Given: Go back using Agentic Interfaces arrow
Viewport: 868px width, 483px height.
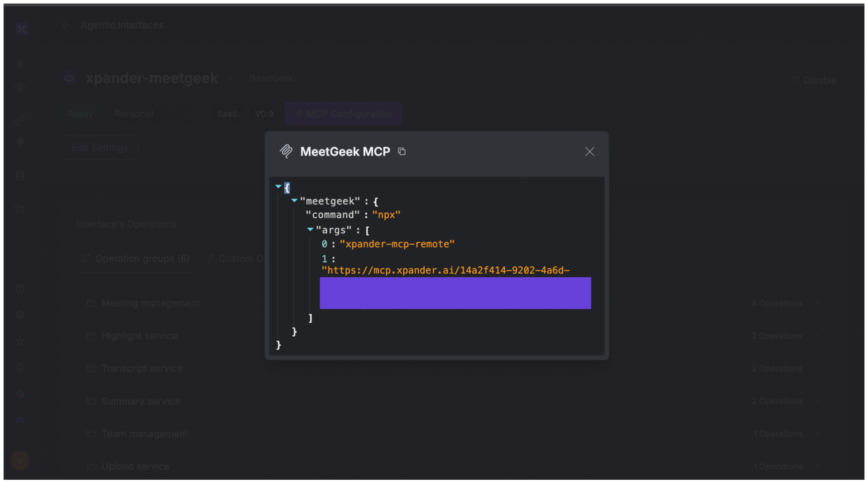Looking at the screenshot, I should pyautogui.click(x=66, y=25).
